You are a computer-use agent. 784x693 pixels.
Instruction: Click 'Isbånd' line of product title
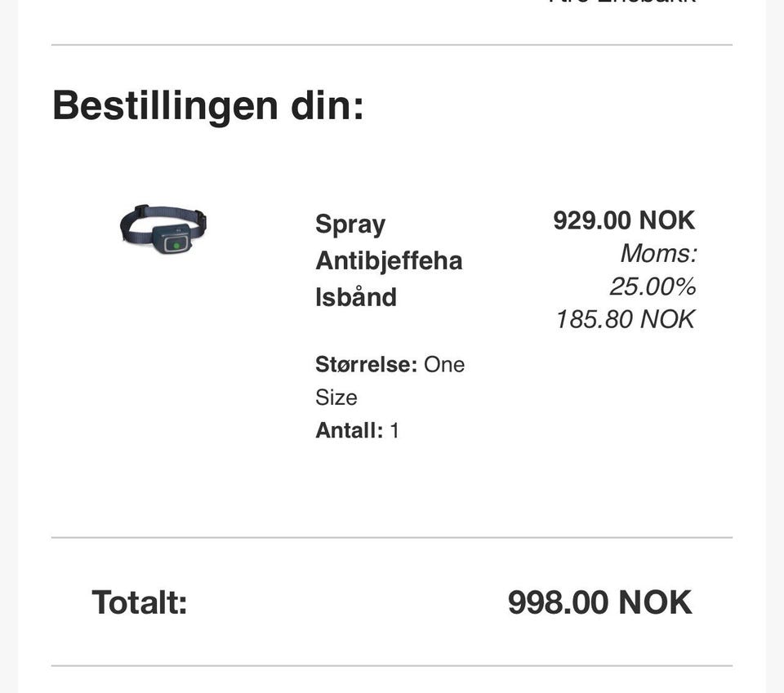[x=356, y=297]
